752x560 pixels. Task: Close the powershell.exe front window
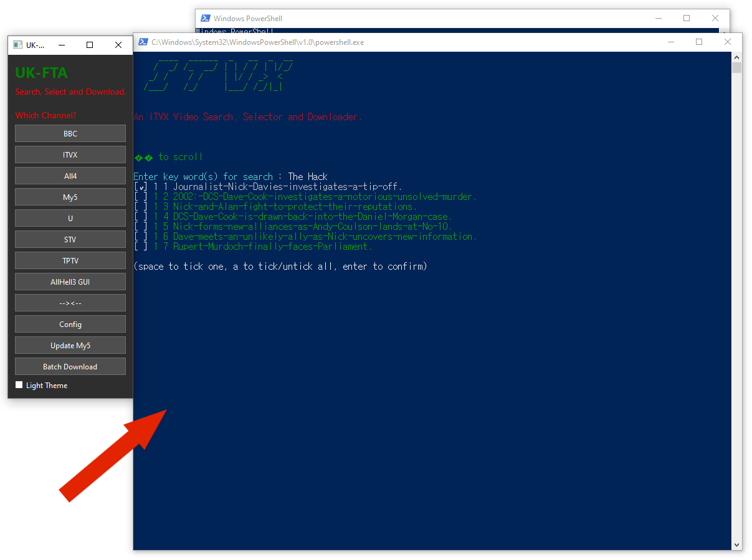tap(728, 42)
